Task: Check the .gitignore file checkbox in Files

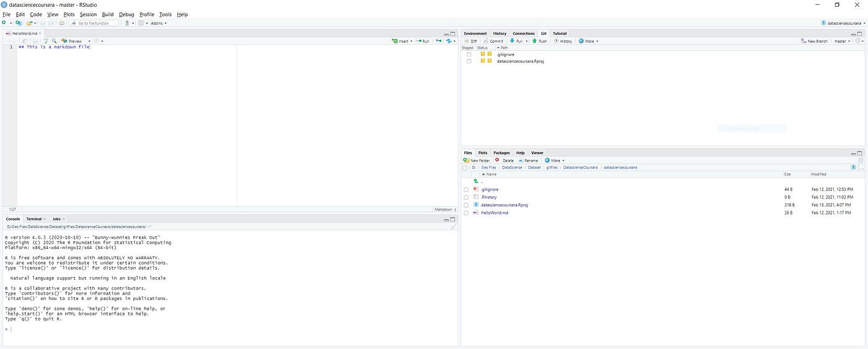Action: pos(466,190)
